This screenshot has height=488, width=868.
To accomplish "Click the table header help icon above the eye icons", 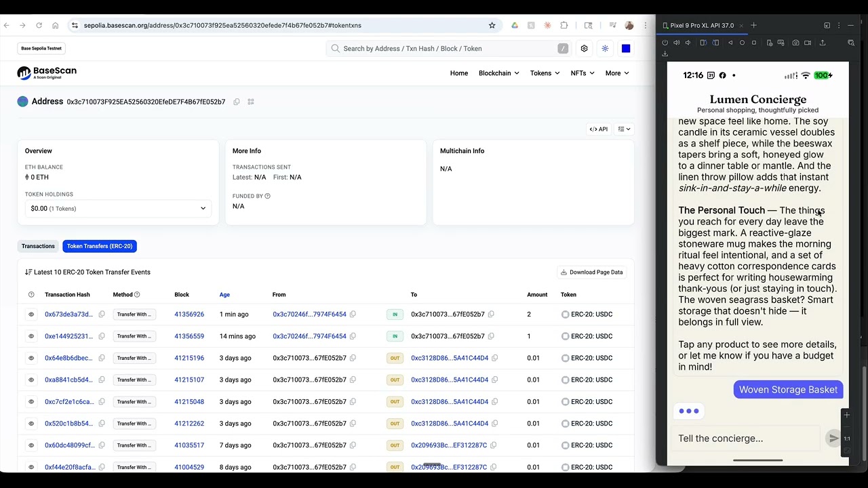I will [x=31, y=295].
